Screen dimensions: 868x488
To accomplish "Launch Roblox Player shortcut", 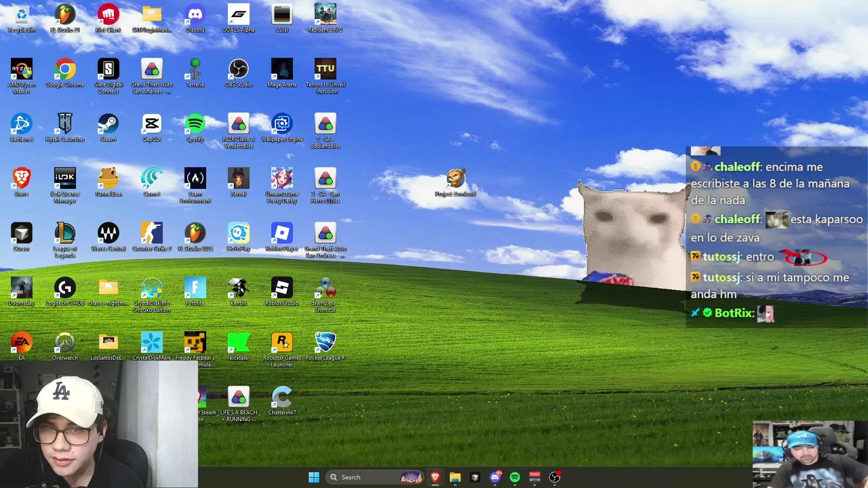I will coord(282,237).
